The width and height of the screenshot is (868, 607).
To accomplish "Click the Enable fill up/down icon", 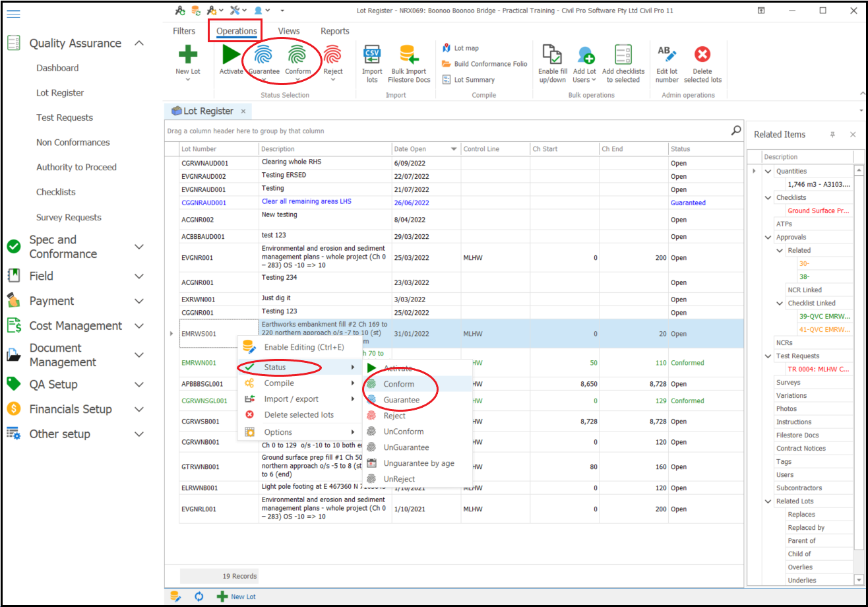I will click(552, 55).
